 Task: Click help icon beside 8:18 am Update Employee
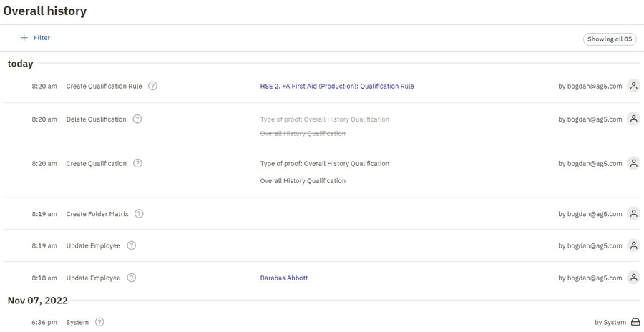(x=132, y=278)
